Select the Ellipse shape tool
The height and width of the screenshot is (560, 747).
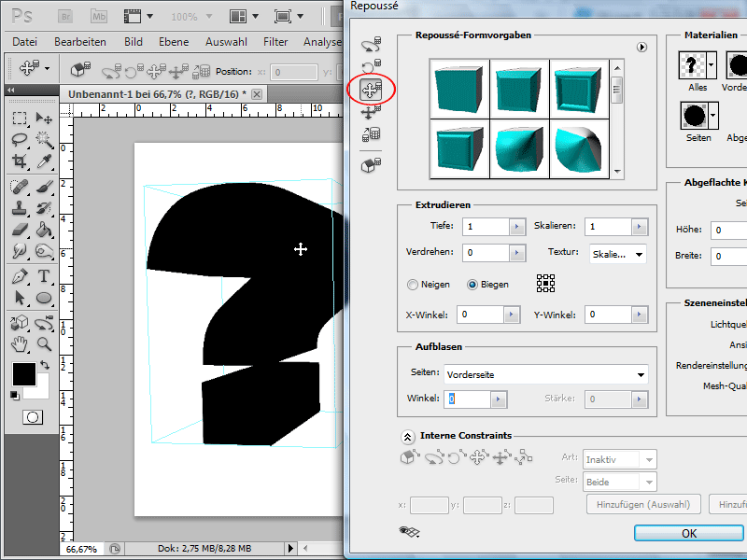(44, 298)
